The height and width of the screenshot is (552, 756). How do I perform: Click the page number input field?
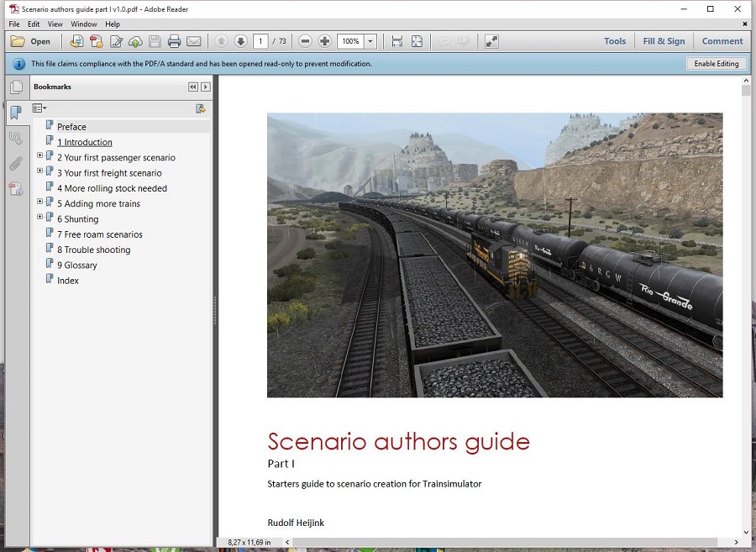260,41
